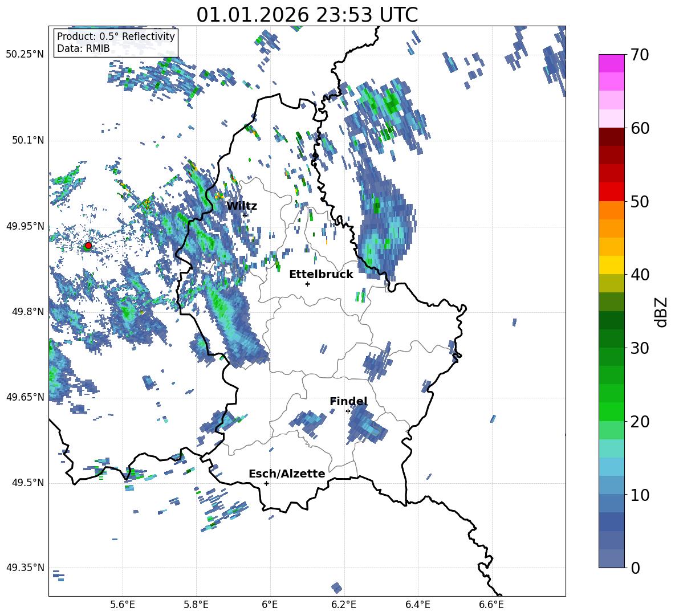
Task: Click the timestamp title 01.01.2026 23:53 UTC
Action: tap(307, 15)
